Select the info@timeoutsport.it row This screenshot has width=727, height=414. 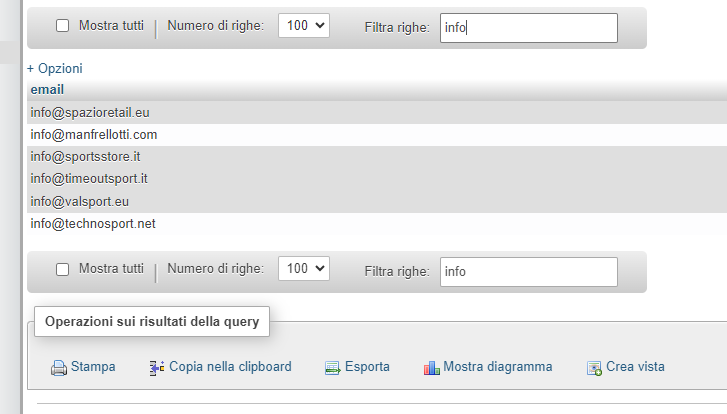pos(90,179)
